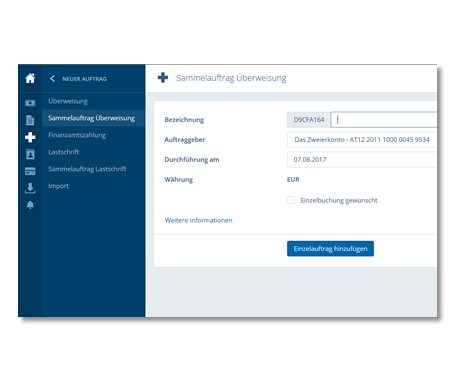Select the white plus new order icon
This screenshot has width=455, height=380.
[30, 137]
